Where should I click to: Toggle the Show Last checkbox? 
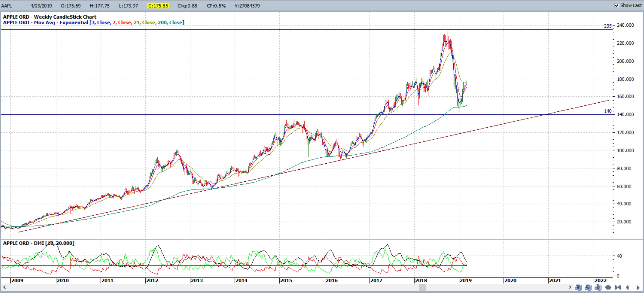pos(617,5)
